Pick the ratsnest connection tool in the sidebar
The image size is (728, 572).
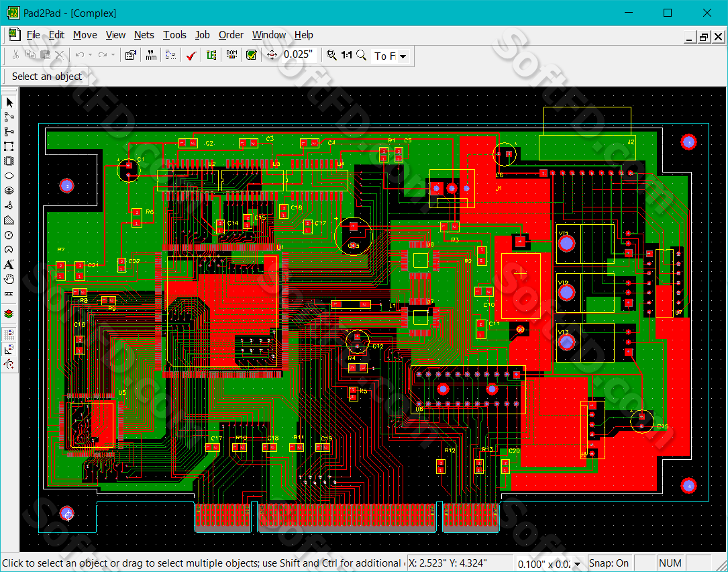click(x=9, y=117)
